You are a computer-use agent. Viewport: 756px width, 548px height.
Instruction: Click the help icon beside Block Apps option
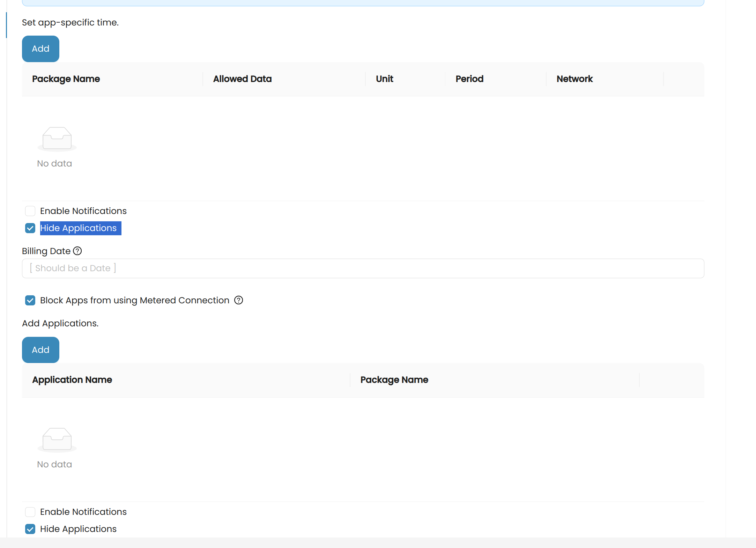[238, 300]
